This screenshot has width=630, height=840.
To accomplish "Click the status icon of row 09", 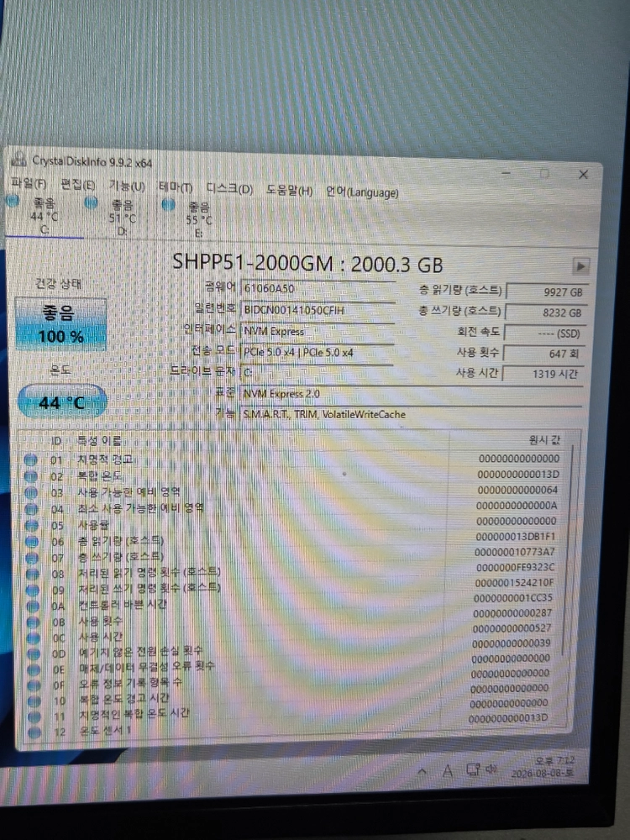I will click(x=33, y=590).
